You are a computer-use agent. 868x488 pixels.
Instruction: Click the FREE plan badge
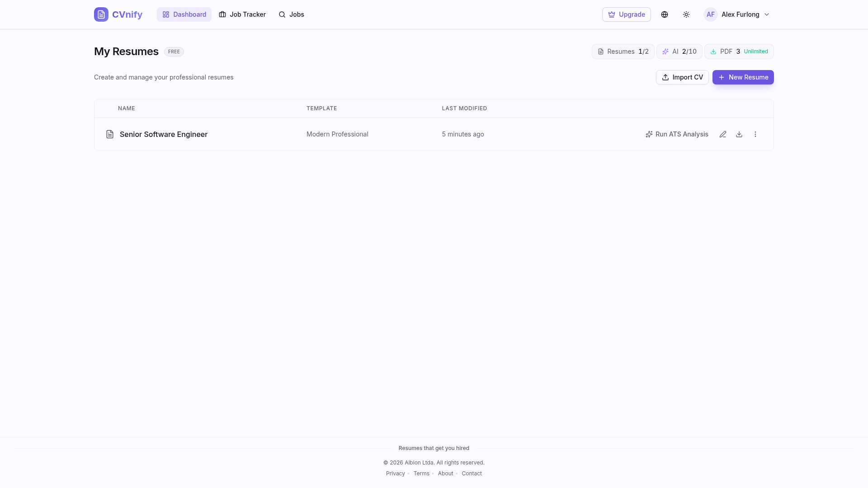[x=174, y=52]
